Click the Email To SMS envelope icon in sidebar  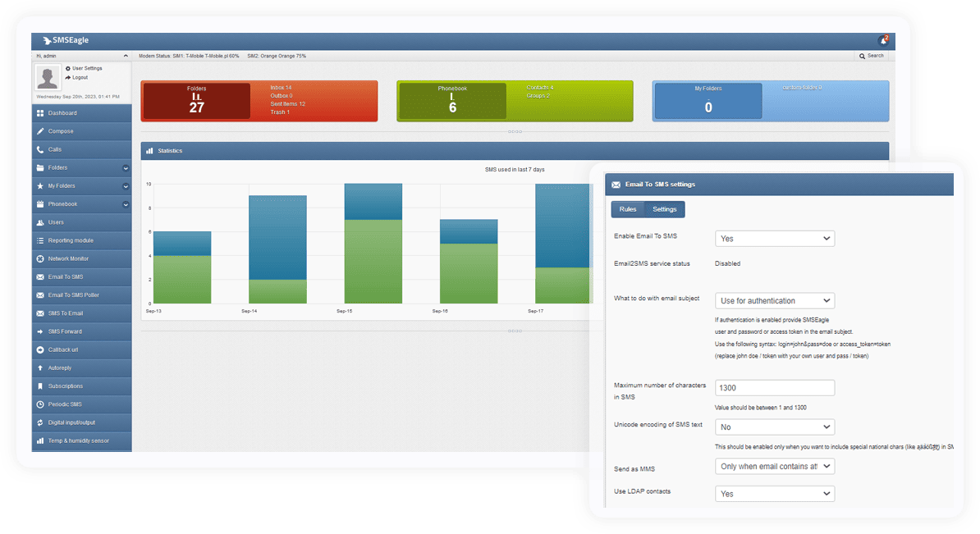click(40, 276)
